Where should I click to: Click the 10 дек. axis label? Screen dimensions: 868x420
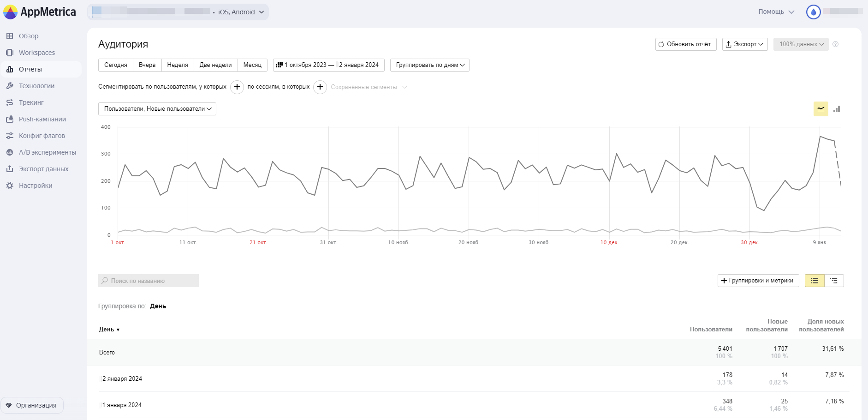610,242
